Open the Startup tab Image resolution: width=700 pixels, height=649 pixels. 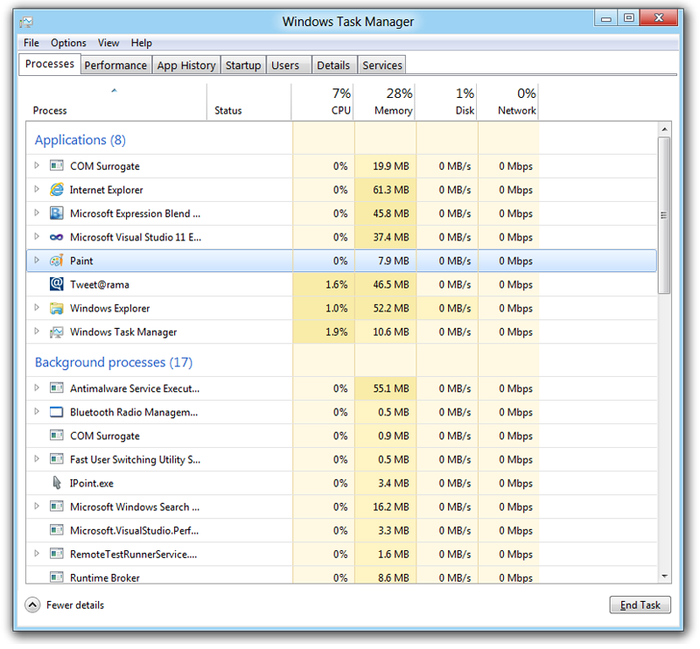pyautogui.click(x=243, y=65)
